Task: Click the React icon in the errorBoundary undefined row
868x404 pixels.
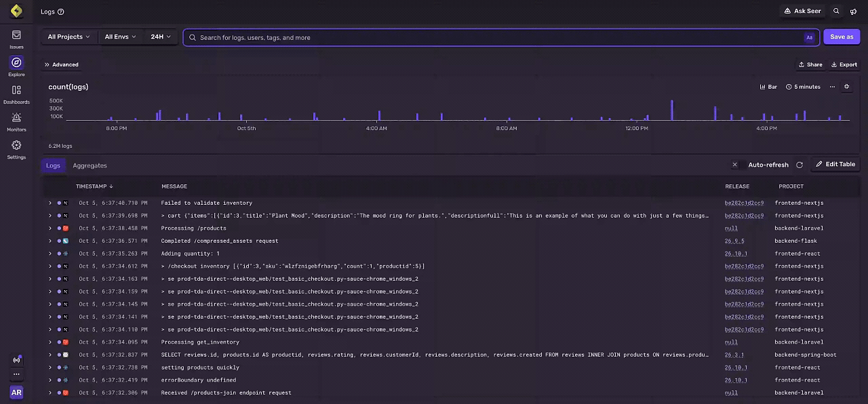Action: tap(66, 380)
